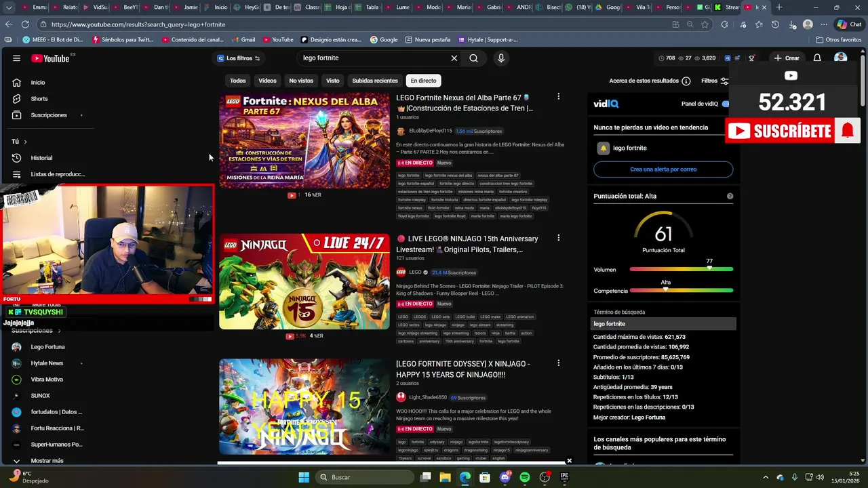The width and height of the screenshot is (868, 488).
Task: Open Windows Start menu
Action: pos(304,477)
